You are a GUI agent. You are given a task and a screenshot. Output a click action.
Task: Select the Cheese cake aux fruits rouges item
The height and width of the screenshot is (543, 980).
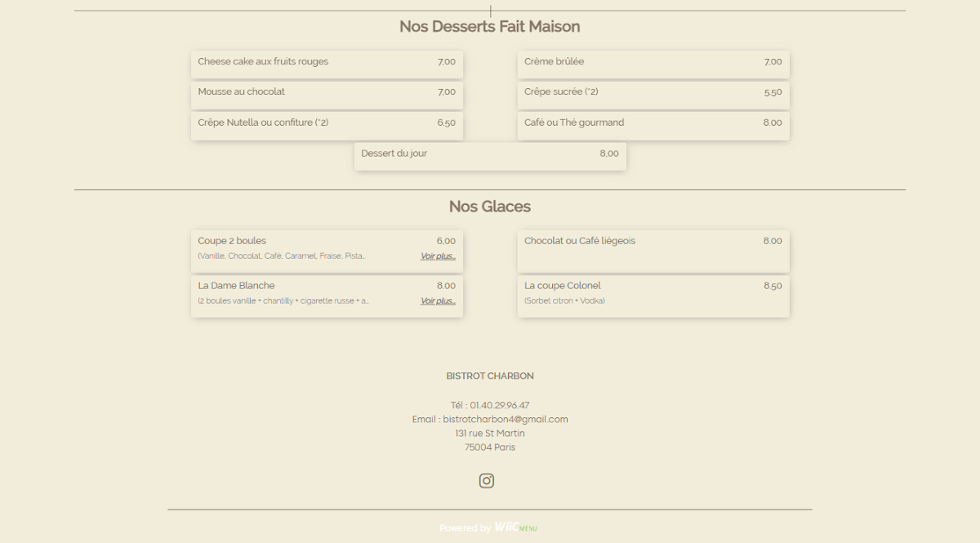point(327,64)
